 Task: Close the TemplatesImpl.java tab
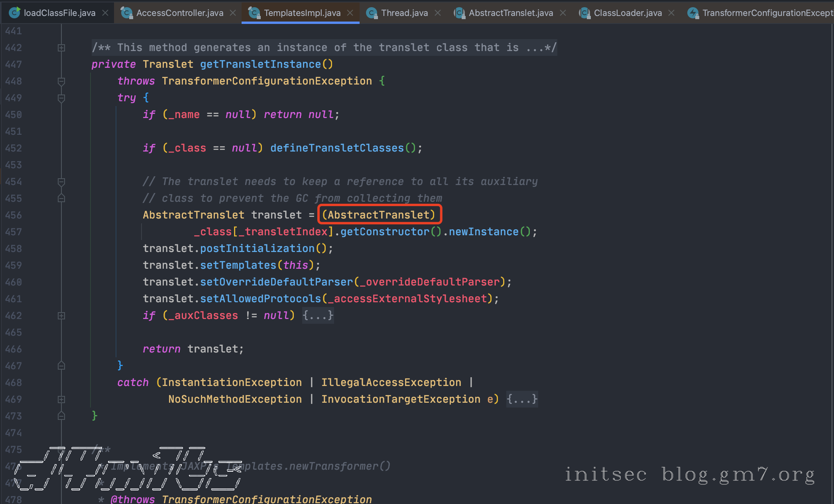pos(350,13)
